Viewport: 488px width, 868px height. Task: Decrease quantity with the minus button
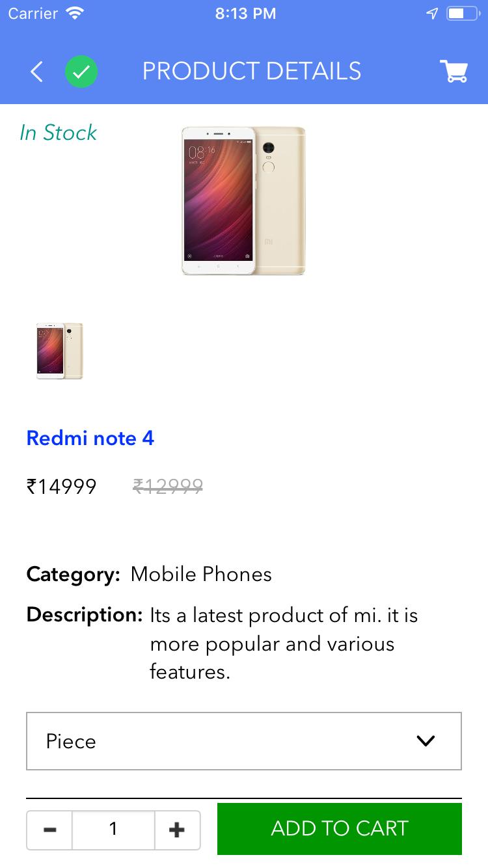point(49,830)
